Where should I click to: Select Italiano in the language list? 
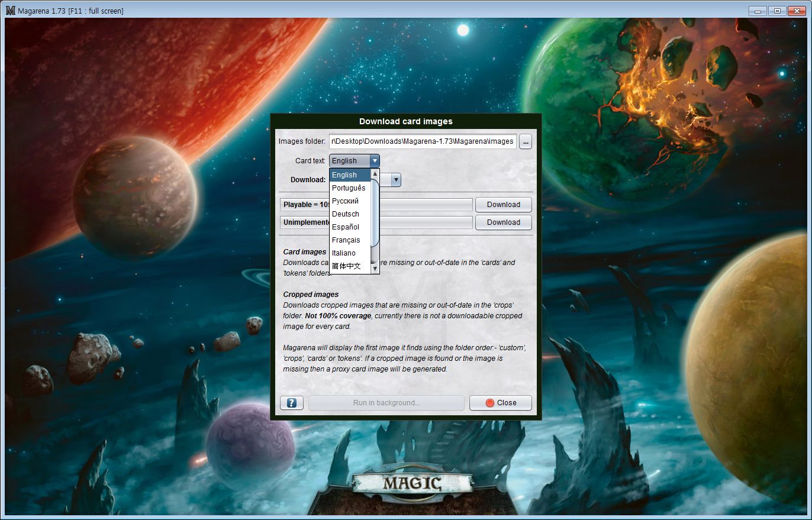(349, 253)
